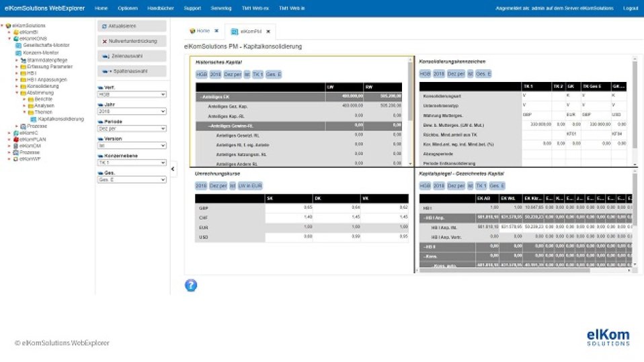644x362 pixels.
Task: Collapse the Abstimmung folder
Action: tap(16, 93)
